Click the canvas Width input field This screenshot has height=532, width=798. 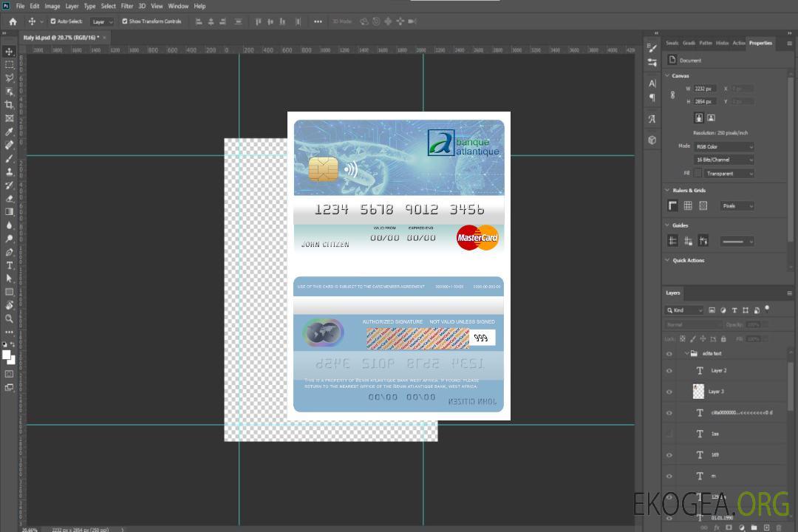705,89
